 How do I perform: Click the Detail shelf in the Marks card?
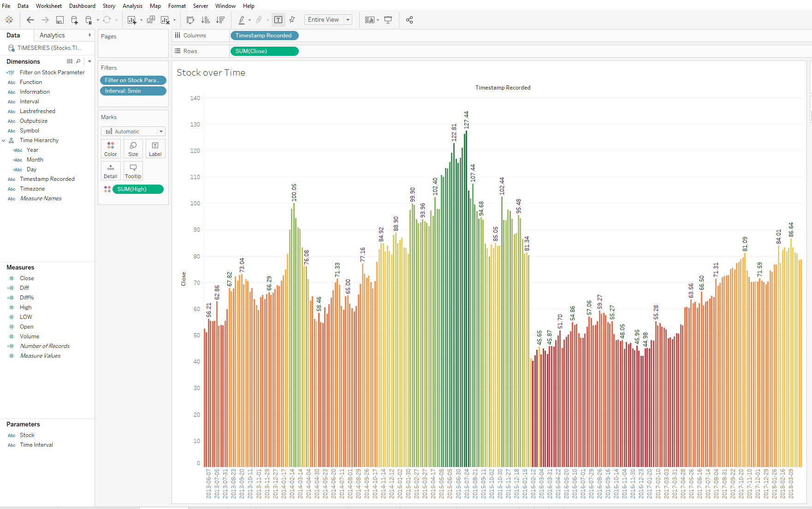coord(111,171)
